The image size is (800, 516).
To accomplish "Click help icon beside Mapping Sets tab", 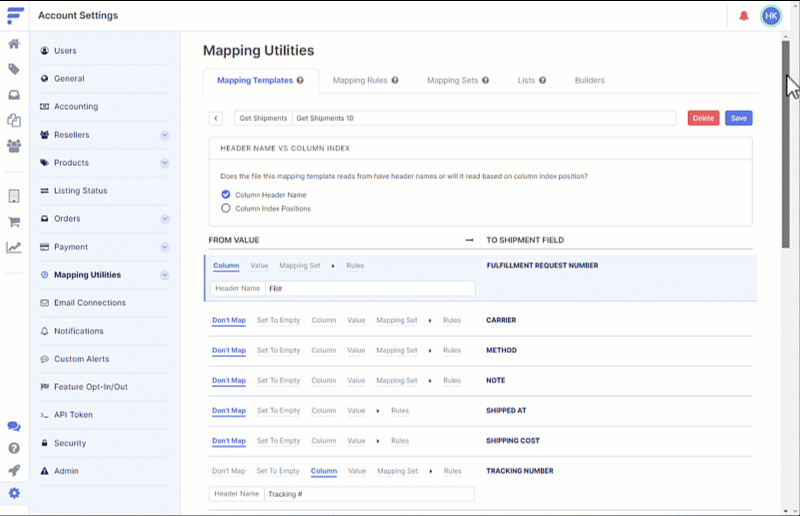I will pyautogui.click(x=485, y=80).
